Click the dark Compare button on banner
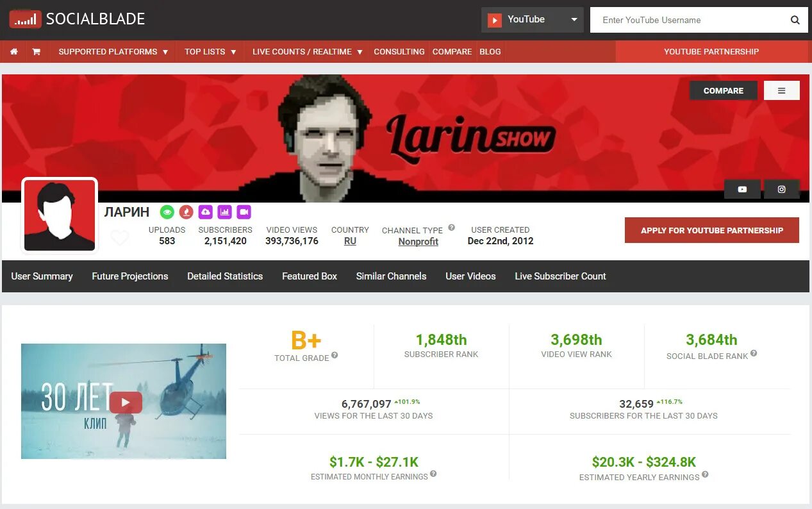The width and height of the screenshot is (812, 509). 724,90
